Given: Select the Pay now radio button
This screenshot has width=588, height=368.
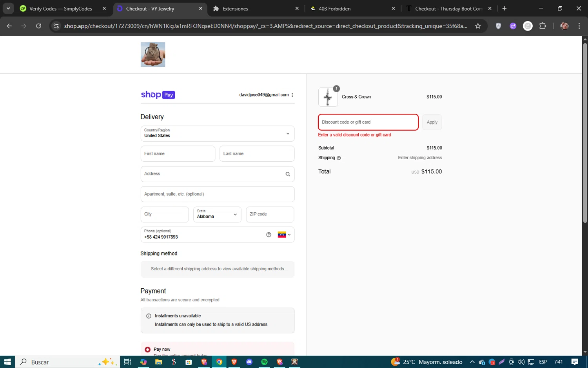Looking at the screenshot, I should pos(147,349).
